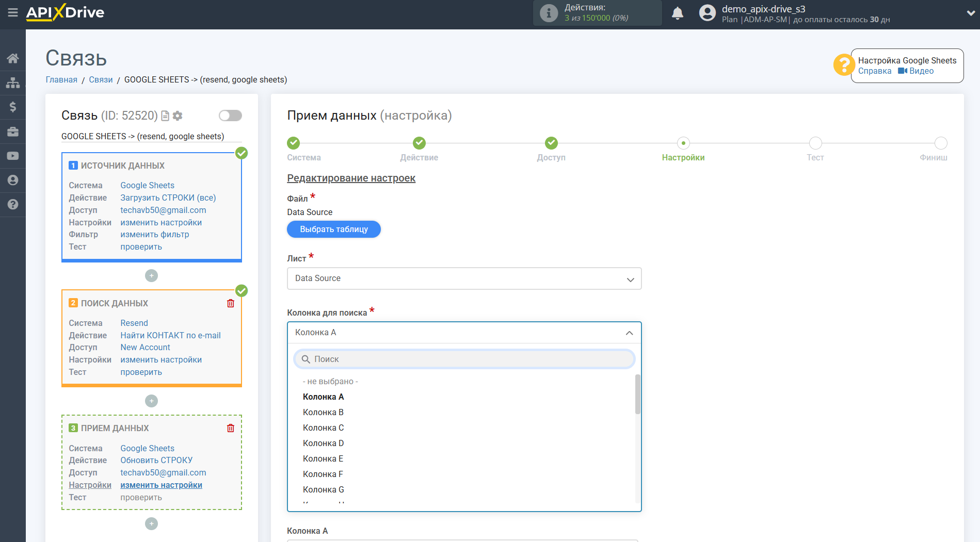Viewport: 980px width, 542px height.
Task: Open the hamburger menu in header
Action: click(x=12, y=12)
